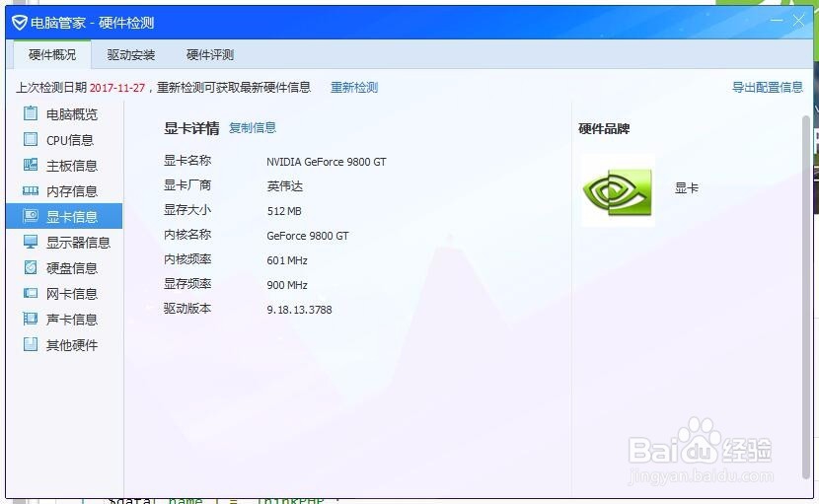Switch to the 硬件概况 tab
The width and height of the screenshot is (819, 504).
coord(51,54)
